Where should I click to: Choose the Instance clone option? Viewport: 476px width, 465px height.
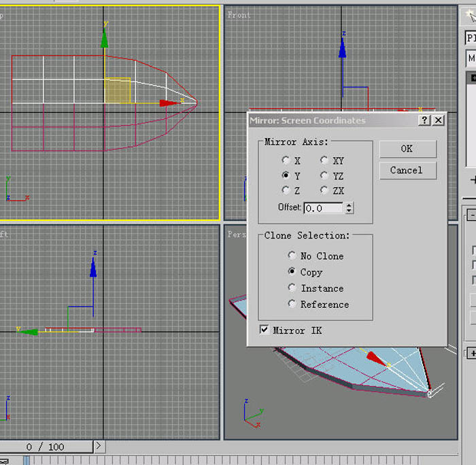[x=292, y=288]
